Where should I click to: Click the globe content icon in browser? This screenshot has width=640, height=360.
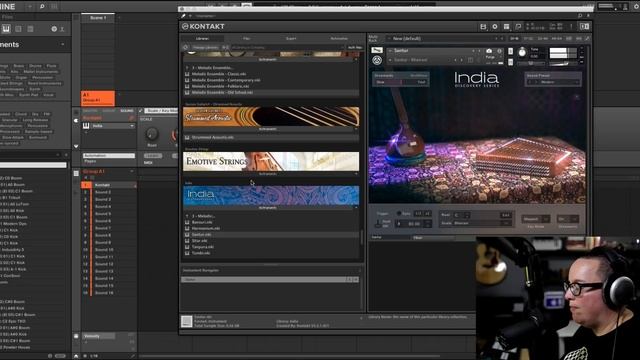pos(54,29)
